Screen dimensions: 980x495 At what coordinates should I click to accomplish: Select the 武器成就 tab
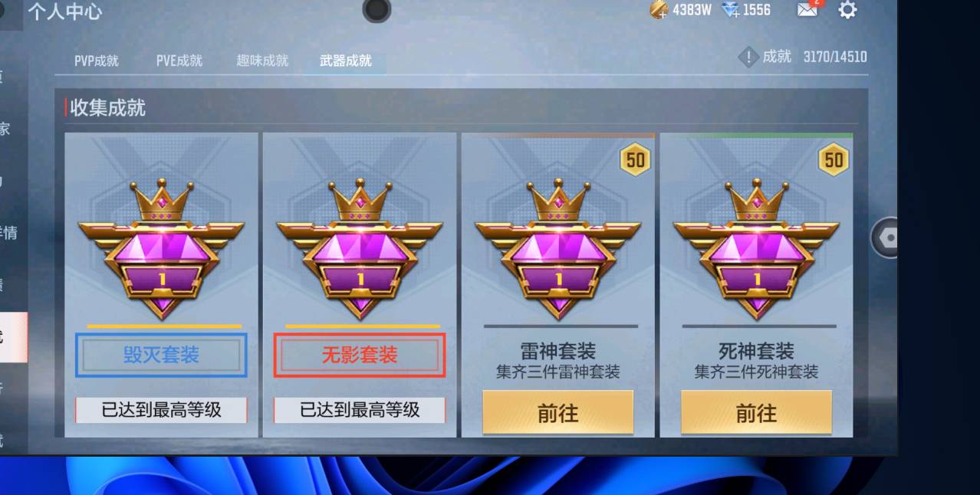click(346, 61)
